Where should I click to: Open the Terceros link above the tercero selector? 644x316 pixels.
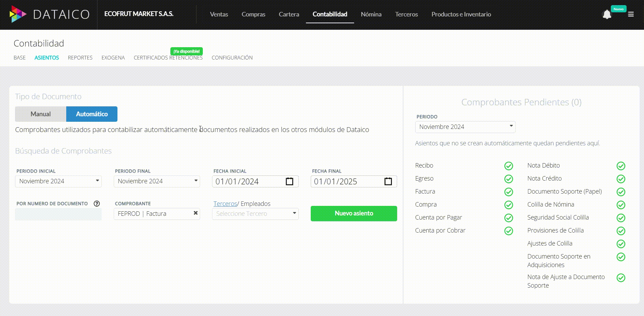tap(225, 203)
